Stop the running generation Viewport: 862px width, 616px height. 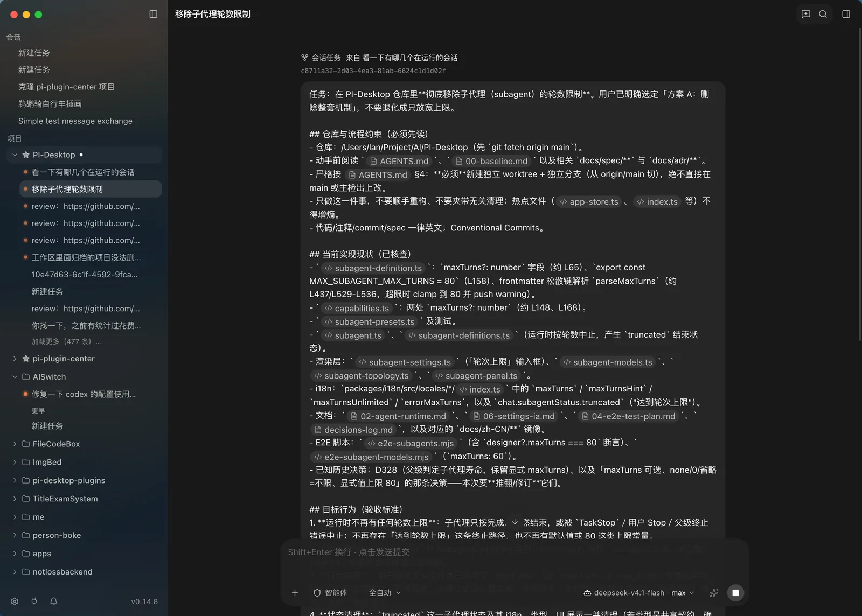click(735, 593)
